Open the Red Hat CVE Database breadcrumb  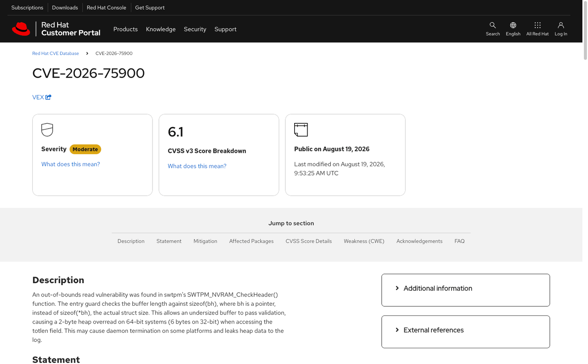[x=55, y=53]
